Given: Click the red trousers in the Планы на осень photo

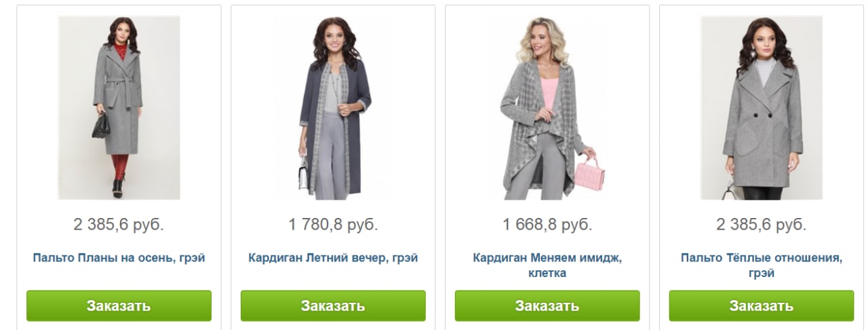Looking at the screenshot, I should point(120,168).
